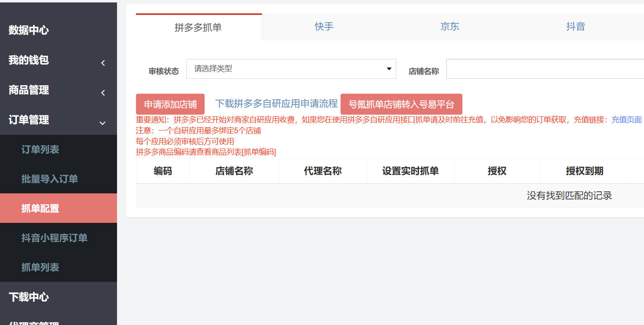Open 数据中心 in the sidebar
644x325 pixels.
pos(29,30)
